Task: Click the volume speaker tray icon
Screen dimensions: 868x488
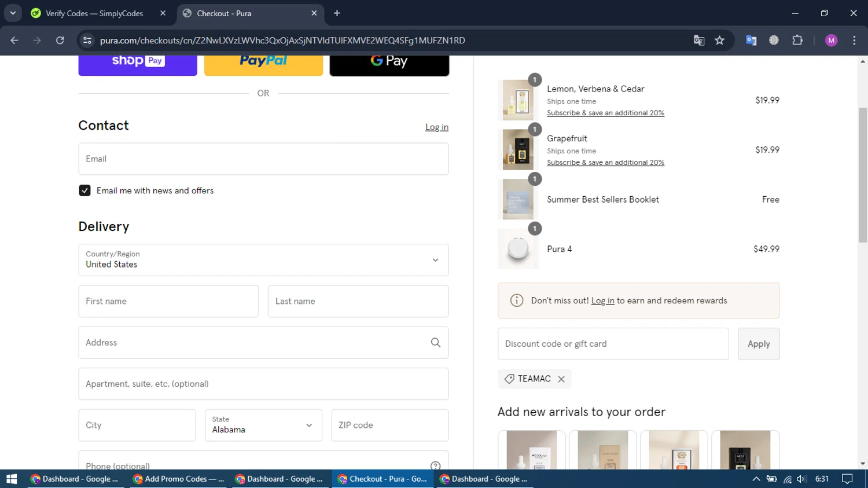Action: [x=801, y=479]
